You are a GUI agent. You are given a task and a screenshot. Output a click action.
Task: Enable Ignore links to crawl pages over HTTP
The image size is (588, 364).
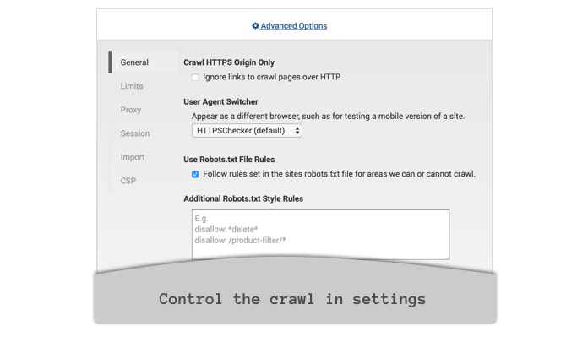195,77
